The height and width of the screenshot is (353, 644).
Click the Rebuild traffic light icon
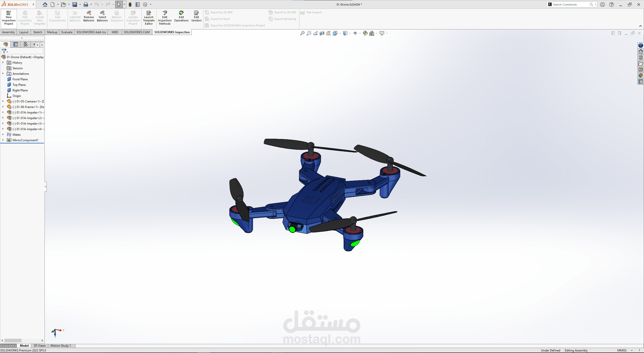point(130,5)
